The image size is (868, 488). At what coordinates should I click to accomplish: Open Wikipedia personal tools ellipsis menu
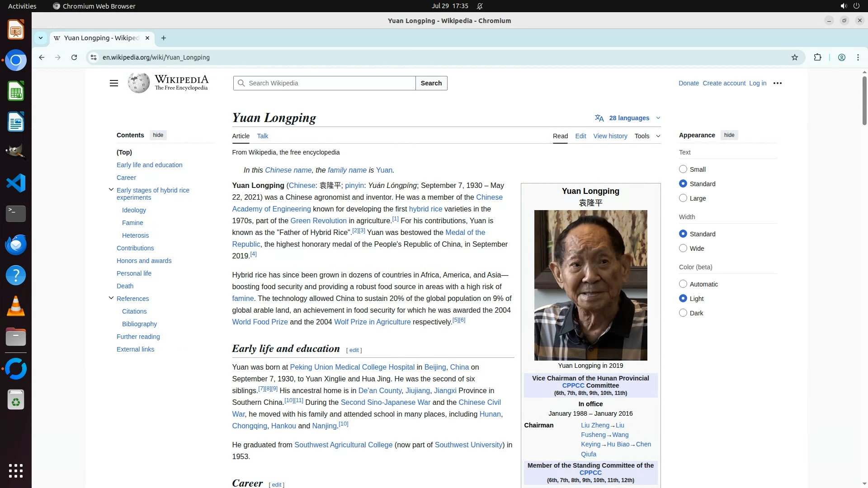pyautogui.click(x=778, y=83)
